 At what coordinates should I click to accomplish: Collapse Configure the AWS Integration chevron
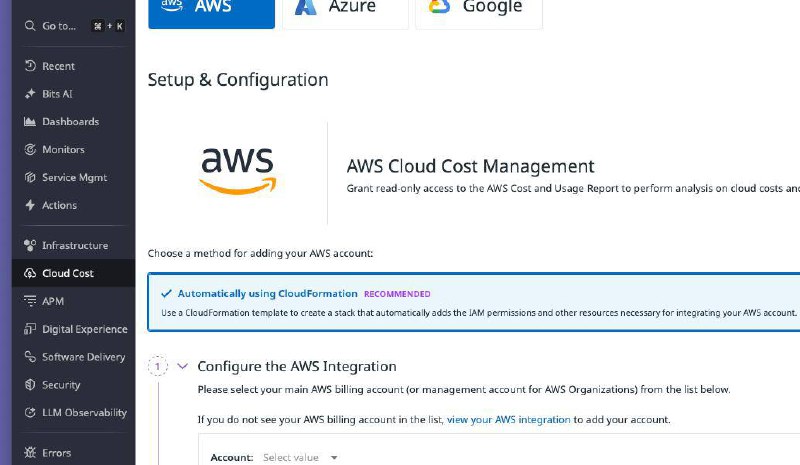(183, 366)
